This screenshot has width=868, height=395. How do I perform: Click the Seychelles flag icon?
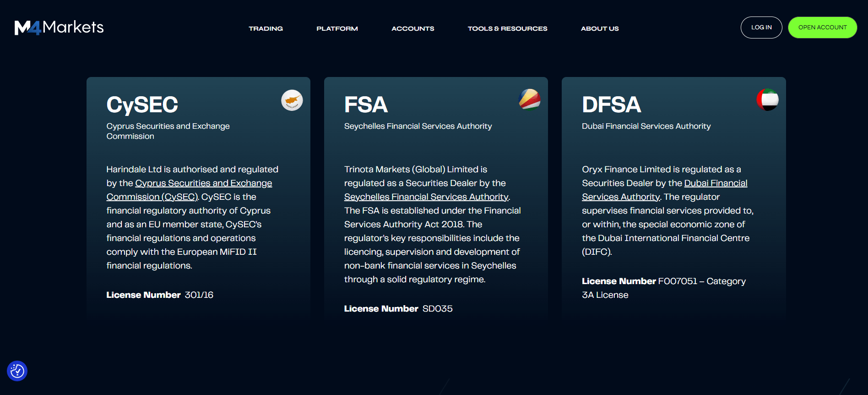pyautogui.click(x=530, y=100)
